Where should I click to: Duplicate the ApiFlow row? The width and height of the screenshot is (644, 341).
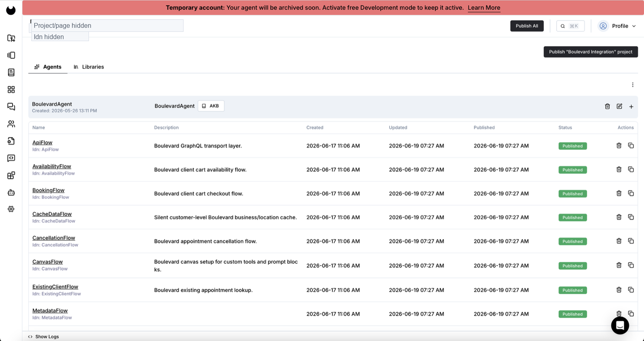pos(631,146)
